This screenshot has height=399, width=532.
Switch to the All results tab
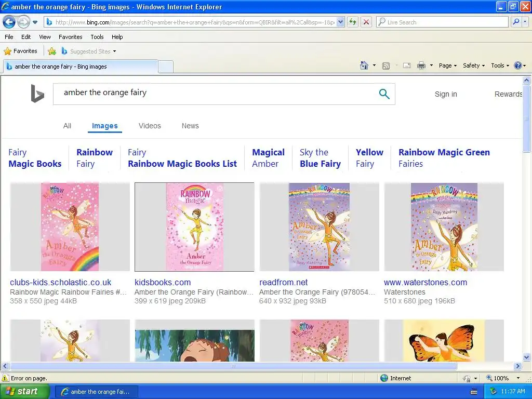point(67,126)
